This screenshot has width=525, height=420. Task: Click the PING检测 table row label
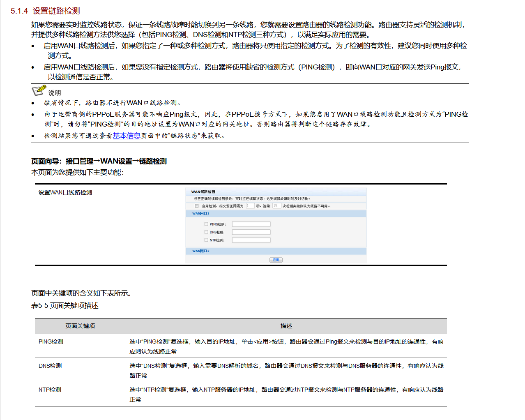[51, 342]
